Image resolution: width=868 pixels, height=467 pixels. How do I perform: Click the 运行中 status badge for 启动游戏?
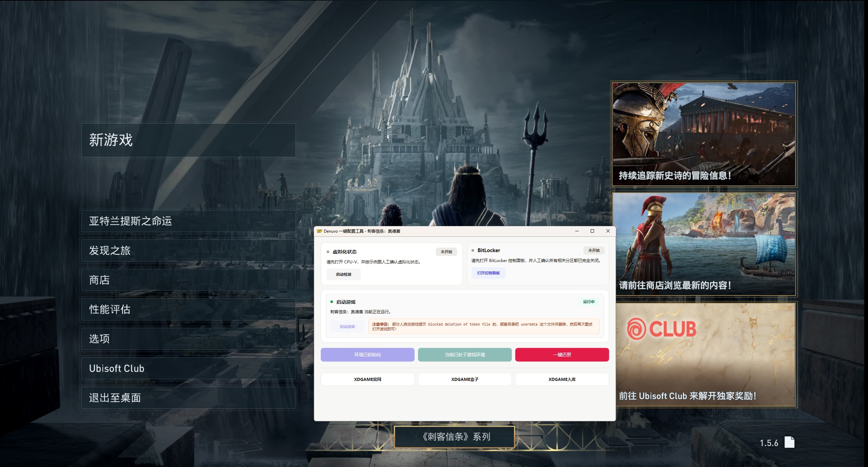(589, 302)
